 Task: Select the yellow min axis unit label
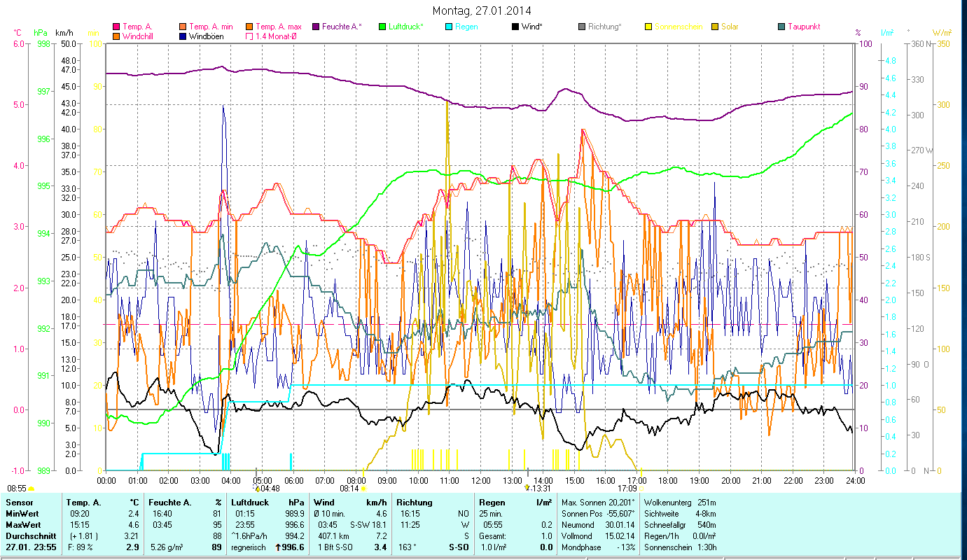tap(93, 33)
